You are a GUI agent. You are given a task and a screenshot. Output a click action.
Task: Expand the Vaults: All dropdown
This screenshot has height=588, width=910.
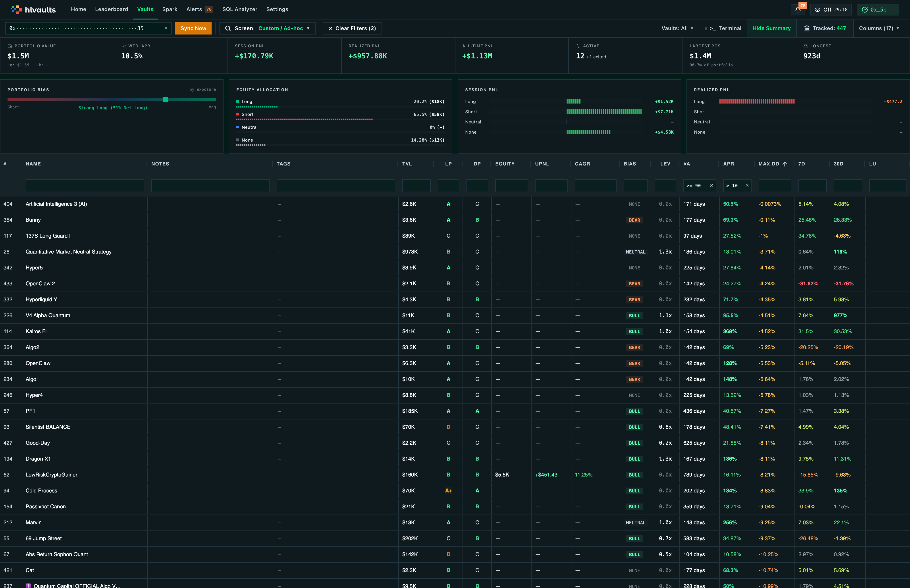[677, 28]
